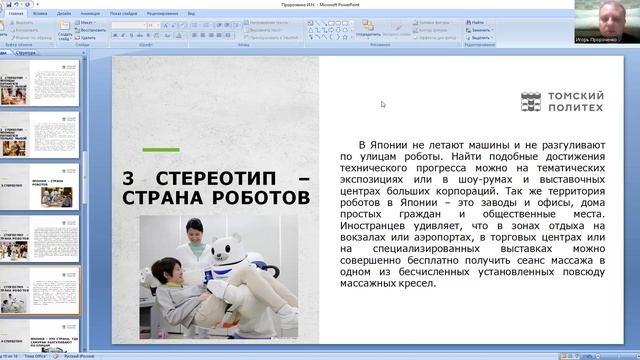Select the highlighted current slide thumbnail
The image size is (640, 360).
(x=40, y=291)
